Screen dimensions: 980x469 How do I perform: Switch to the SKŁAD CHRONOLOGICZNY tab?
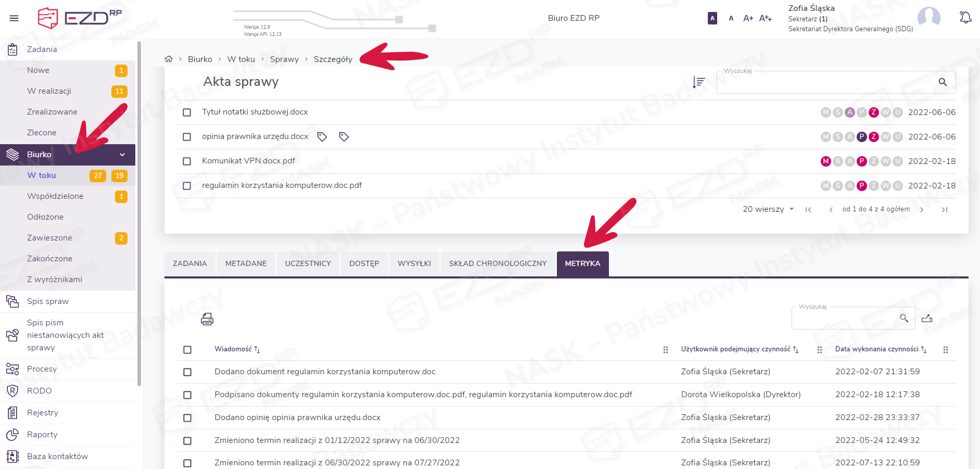pos(498,263)
